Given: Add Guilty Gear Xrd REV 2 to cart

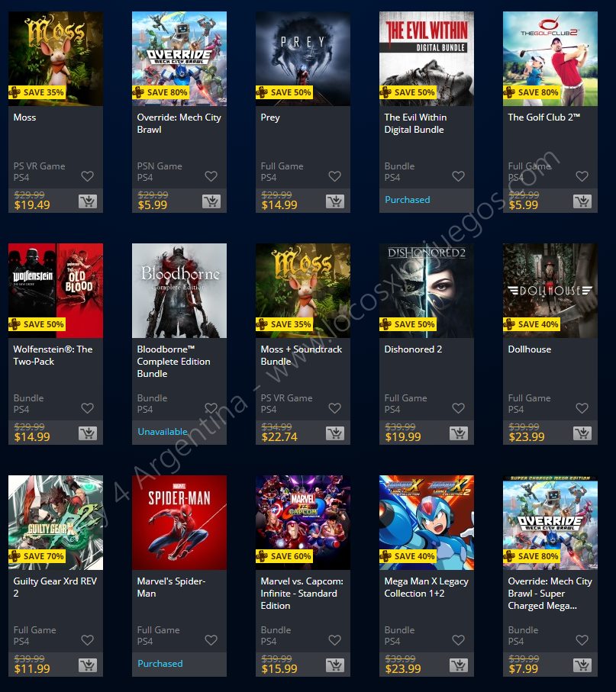Looking at the screenshot, I should tap(88, 665).
